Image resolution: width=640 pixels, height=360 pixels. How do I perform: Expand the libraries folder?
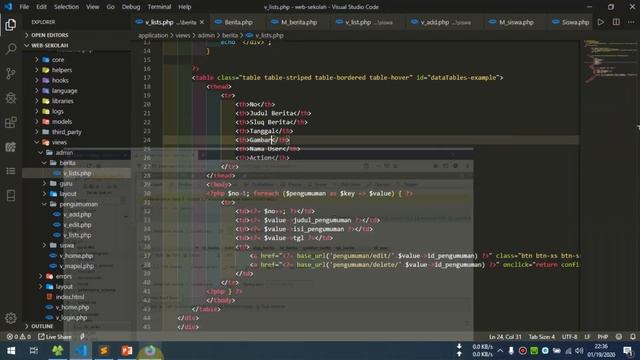click(62, 101)
